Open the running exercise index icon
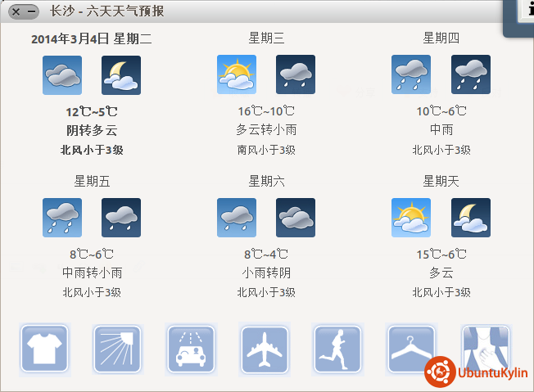This screenshot has height=392, width=534. point(337,349)
